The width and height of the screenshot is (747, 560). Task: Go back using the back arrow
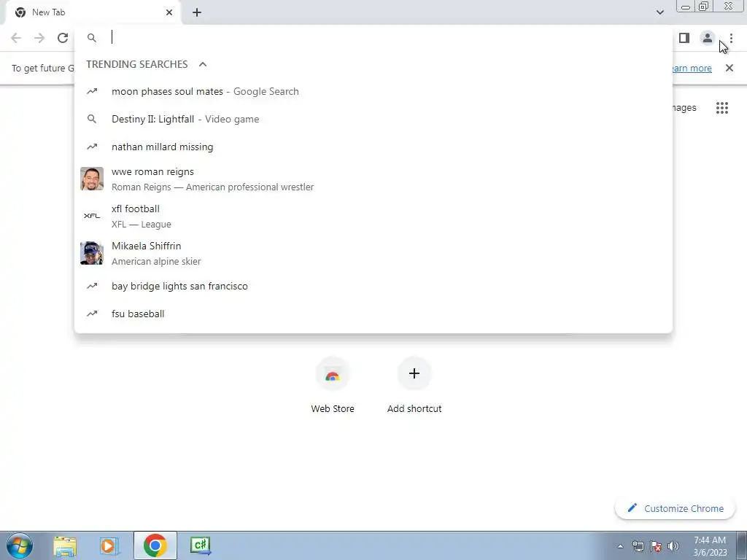[x=16, y=38]
